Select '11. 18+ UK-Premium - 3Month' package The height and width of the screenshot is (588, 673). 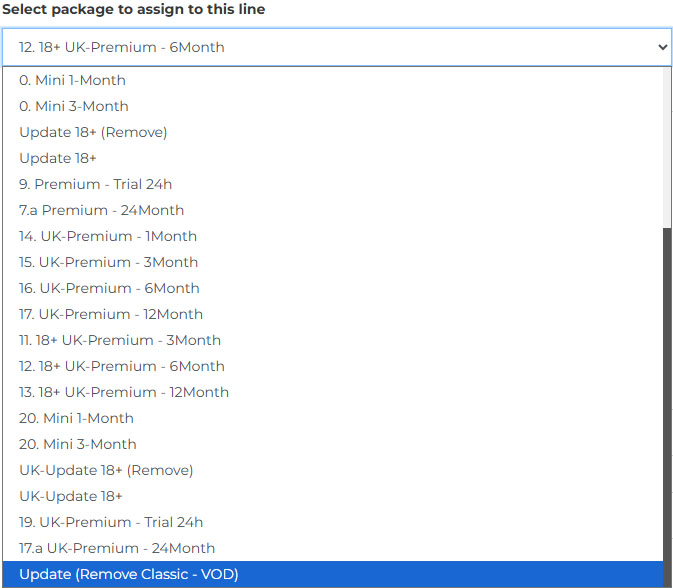120,340
